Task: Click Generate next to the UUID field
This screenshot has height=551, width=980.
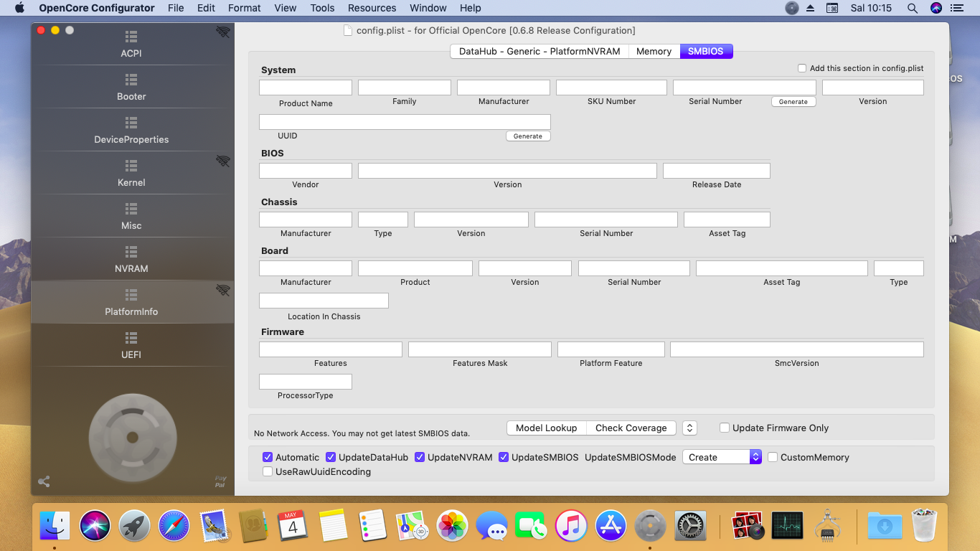Action: [528, 136]
